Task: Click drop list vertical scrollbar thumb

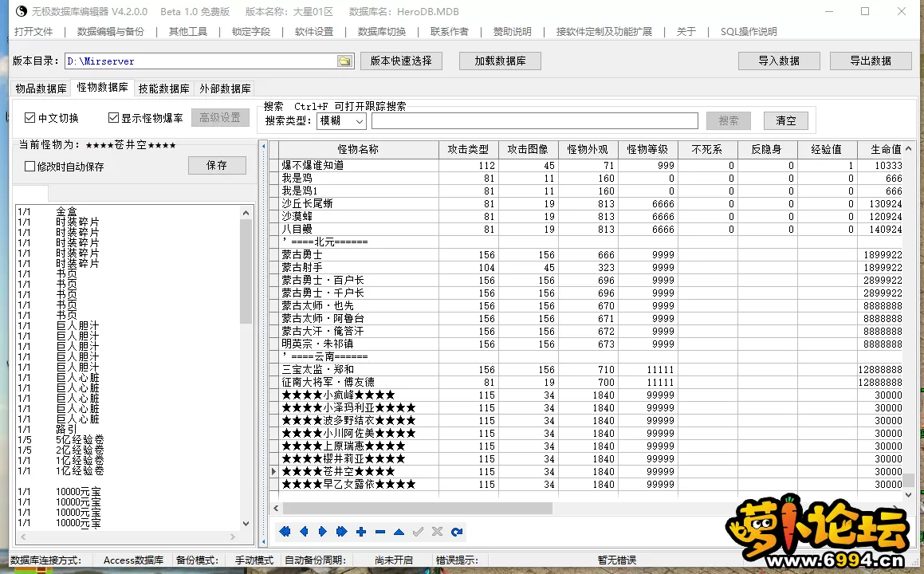Action: click(246, 271)
